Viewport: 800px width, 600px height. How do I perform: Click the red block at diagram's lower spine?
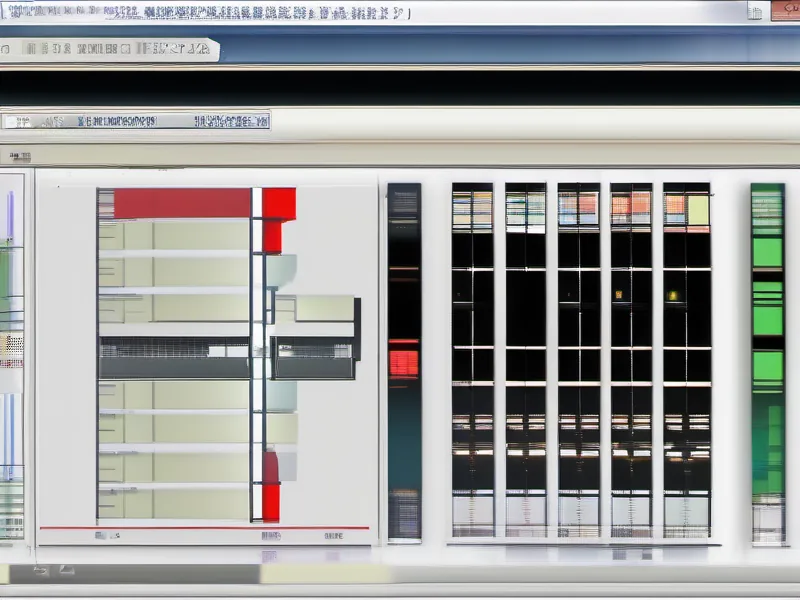[271, 486]
